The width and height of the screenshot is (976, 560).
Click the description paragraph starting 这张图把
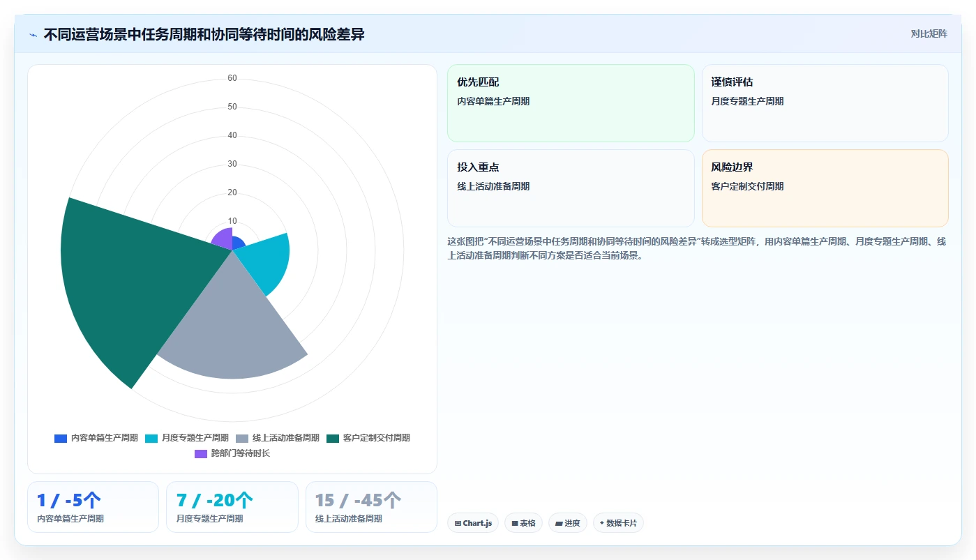[696, 248]
